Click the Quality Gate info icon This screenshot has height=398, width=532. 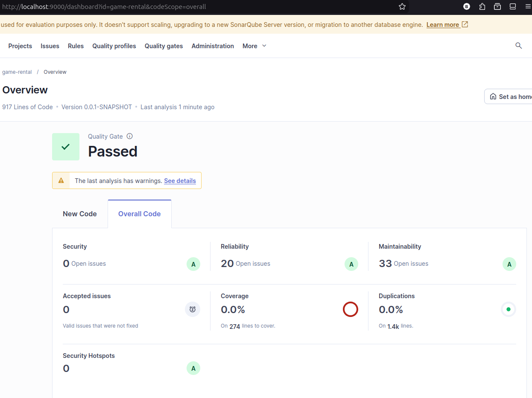130,137
